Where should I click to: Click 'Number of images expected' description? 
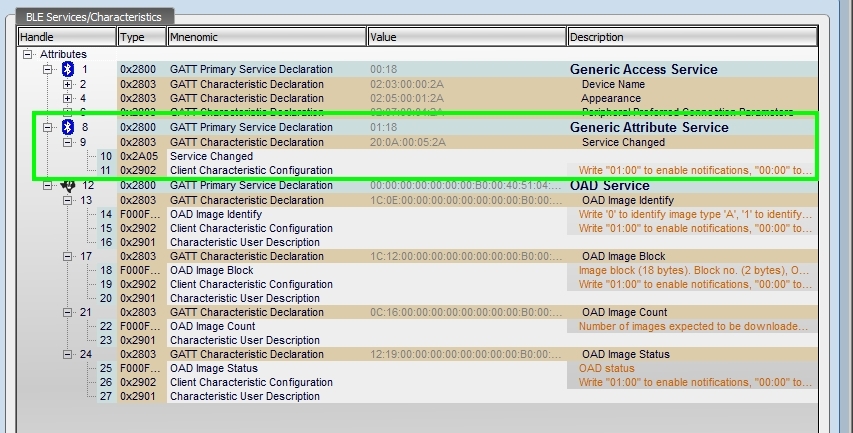tap(693, 326)
